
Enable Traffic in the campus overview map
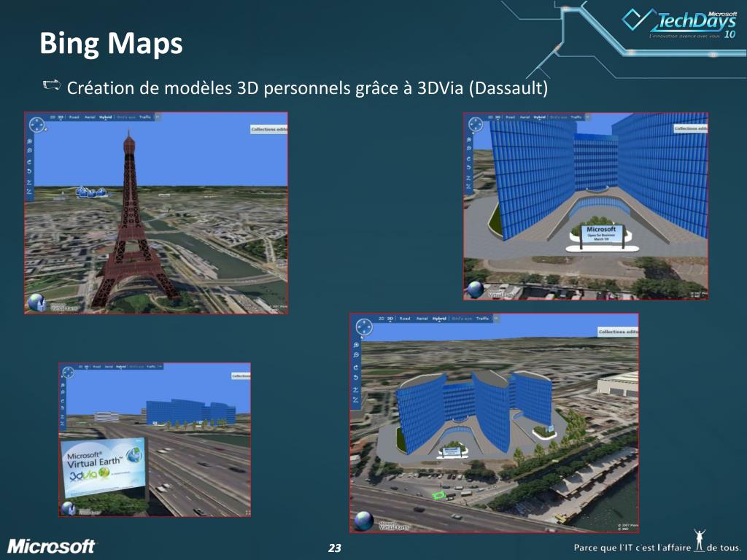pyautogui.click(x=483, y=319)
